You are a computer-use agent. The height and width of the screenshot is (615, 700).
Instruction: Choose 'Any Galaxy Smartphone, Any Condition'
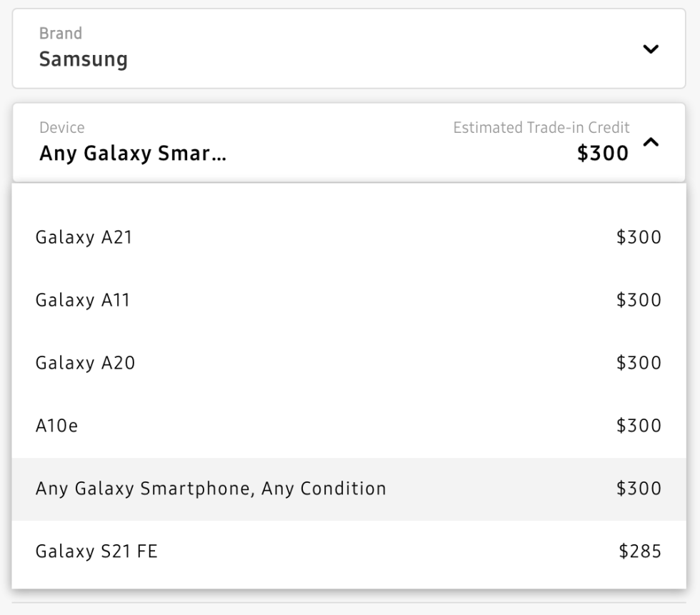[x=211, y=489]
